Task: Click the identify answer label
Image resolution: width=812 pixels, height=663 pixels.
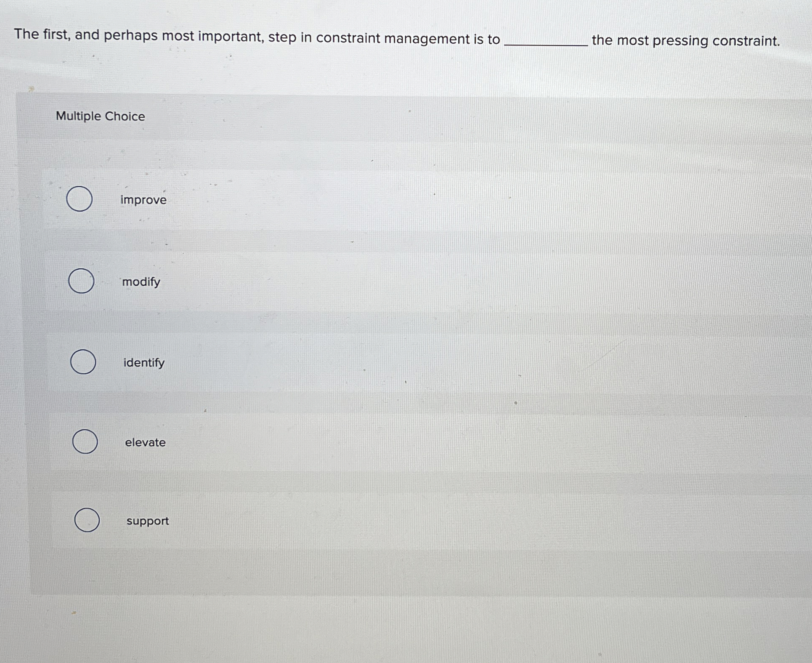Action: (143, 363)
